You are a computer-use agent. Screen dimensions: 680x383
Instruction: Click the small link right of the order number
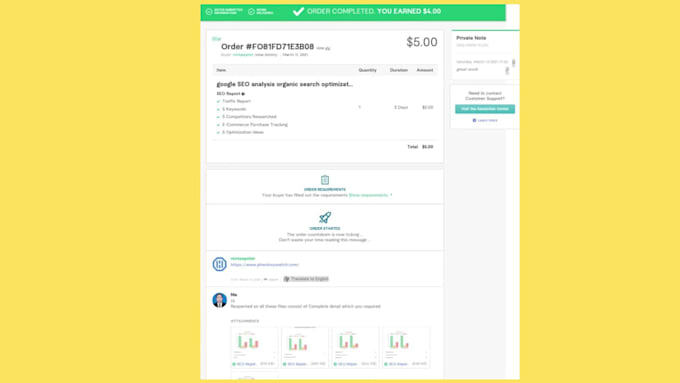[323, 48]
